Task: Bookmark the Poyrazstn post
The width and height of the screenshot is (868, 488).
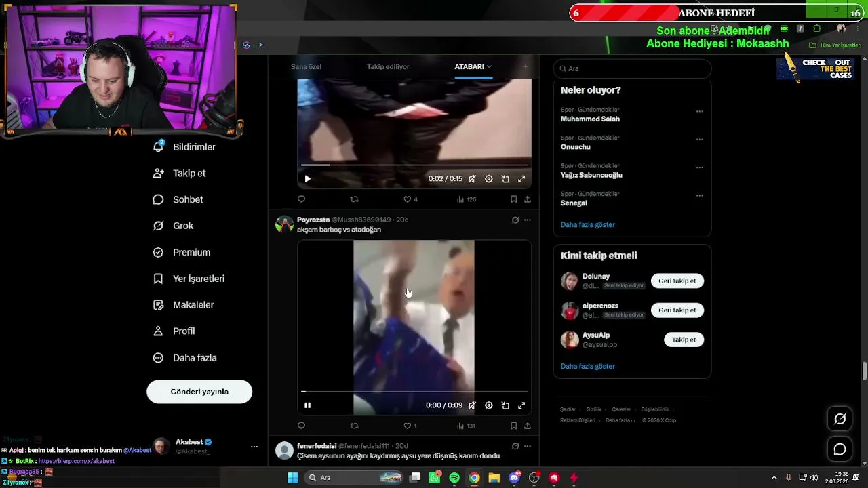Action: [x=513, y=426]
